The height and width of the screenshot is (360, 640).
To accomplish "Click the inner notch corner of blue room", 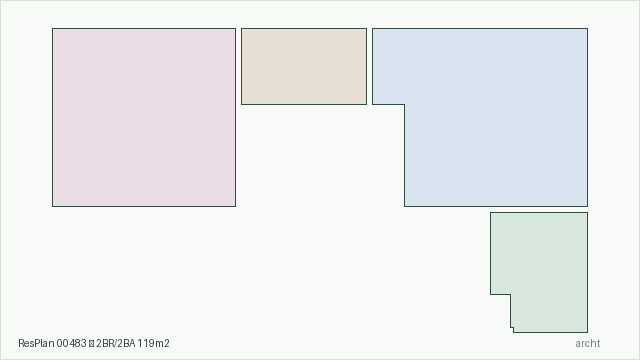I will tap(404, 104).
